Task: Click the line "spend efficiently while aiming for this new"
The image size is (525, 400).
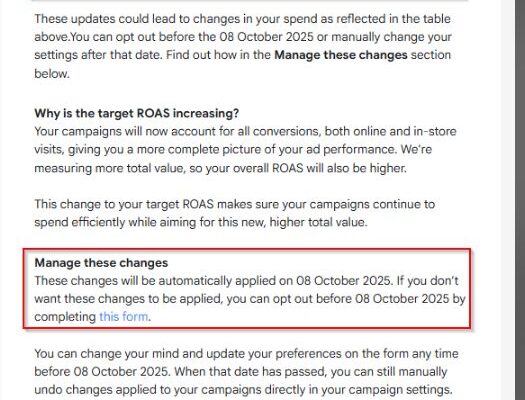Action: [x=201, y=222]
